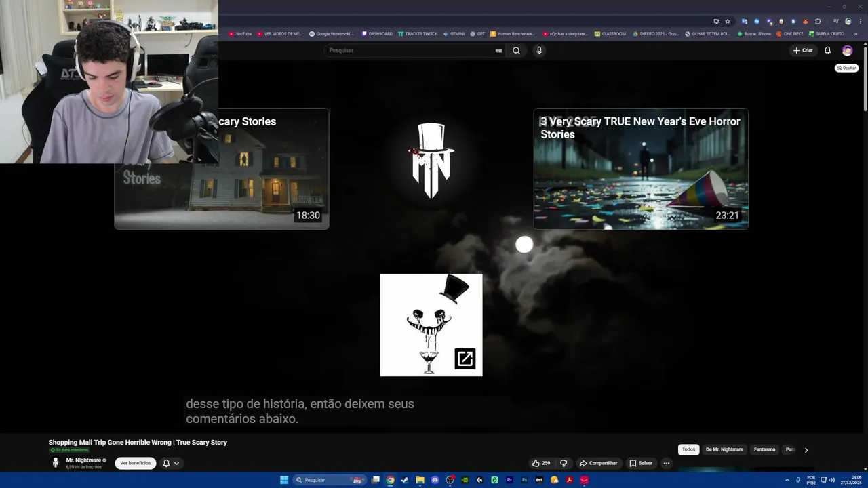Open Discord from the taskbar
Screen dimensions: 868x488
click(x=435, y=480)
